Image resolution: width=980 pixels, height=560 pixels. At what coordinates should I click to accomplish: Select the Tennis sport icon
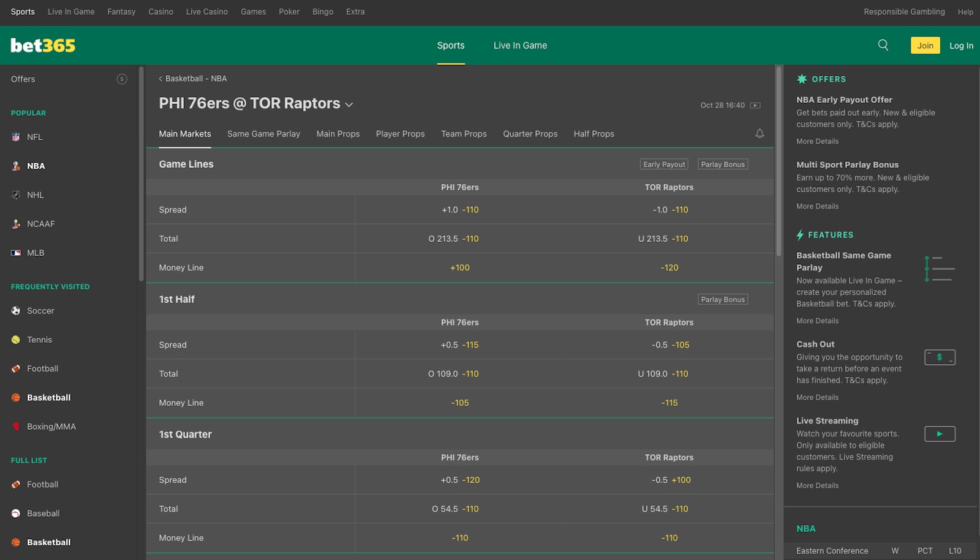pyautogui.click(x=15, y=339)
